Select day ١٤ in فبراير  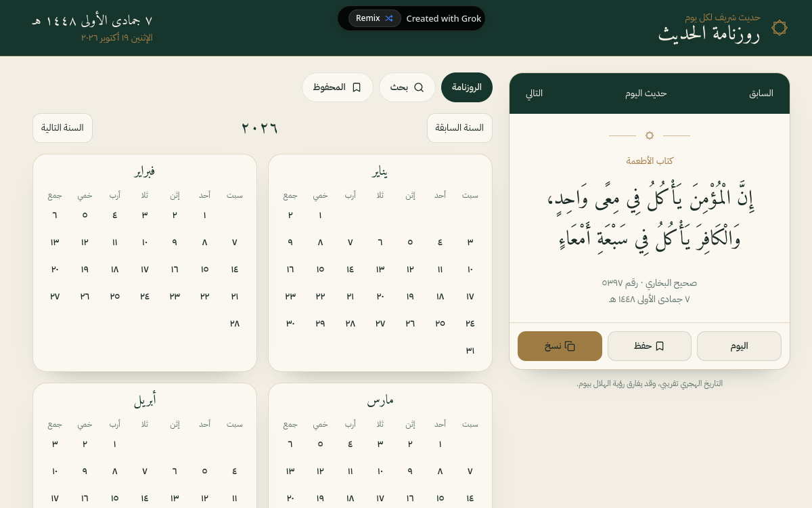[x=235, y=270]
